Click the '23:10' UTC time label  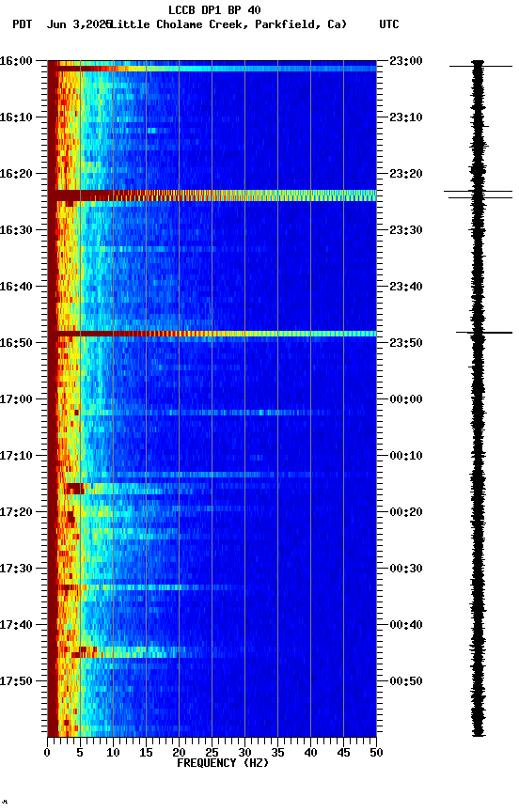coord(406,117)
